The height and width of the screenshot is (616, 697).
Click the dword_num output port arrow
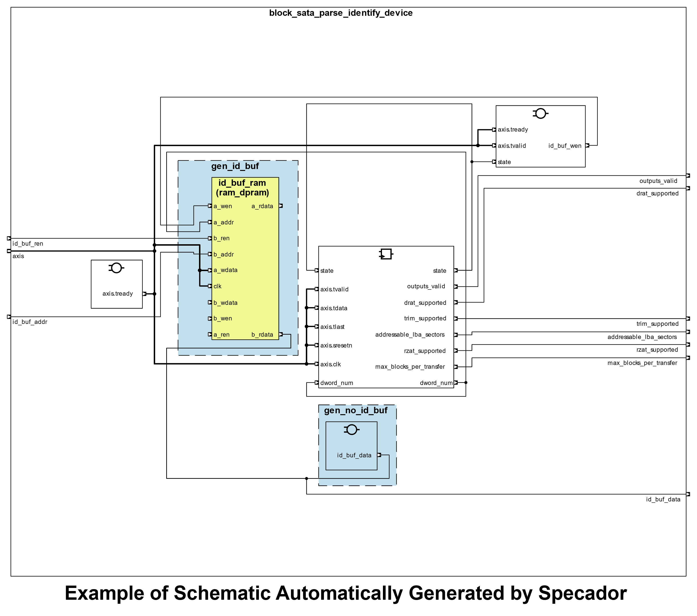pos(456,382)
